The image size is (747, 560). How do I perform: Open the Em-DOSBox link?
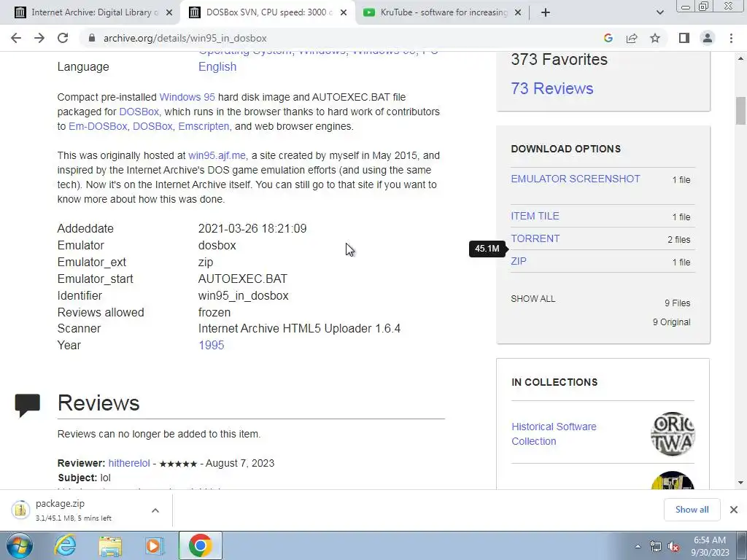[98, 126]
